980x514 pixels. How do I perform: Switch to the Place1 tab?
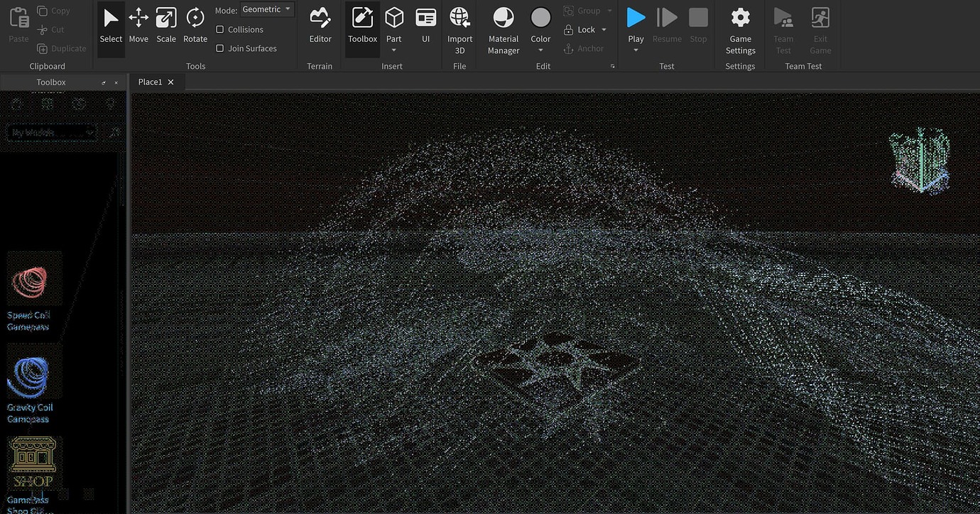150,81
